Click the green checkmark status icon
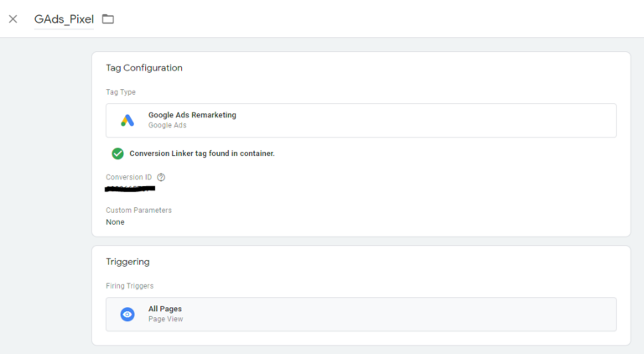Screen dimensions: 644x354 coord(117,154)
